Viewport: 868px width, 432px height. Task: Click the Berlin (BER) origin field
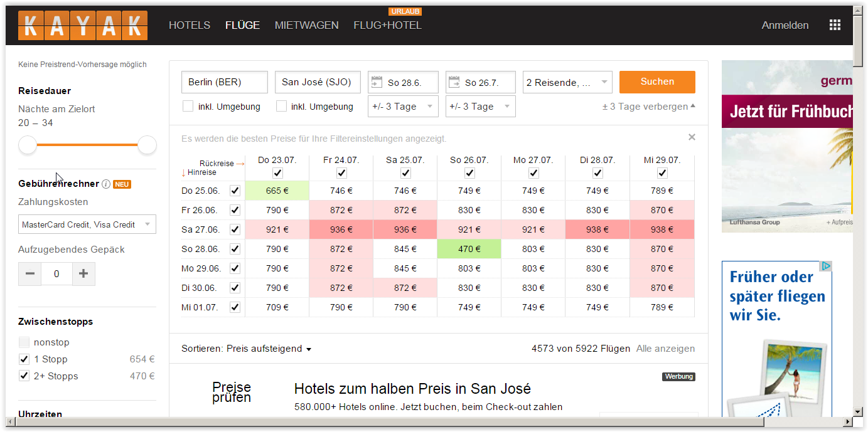224,82
